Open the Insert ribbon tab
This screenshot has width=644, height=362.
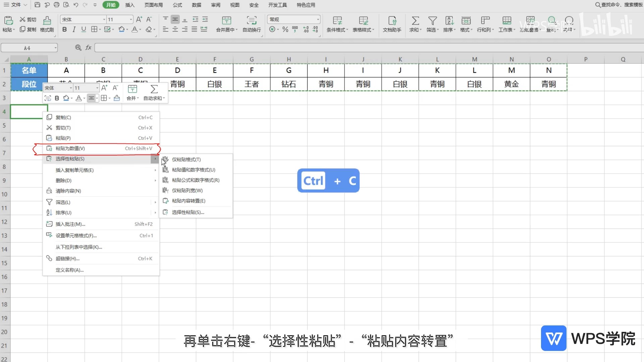point(130,5)
